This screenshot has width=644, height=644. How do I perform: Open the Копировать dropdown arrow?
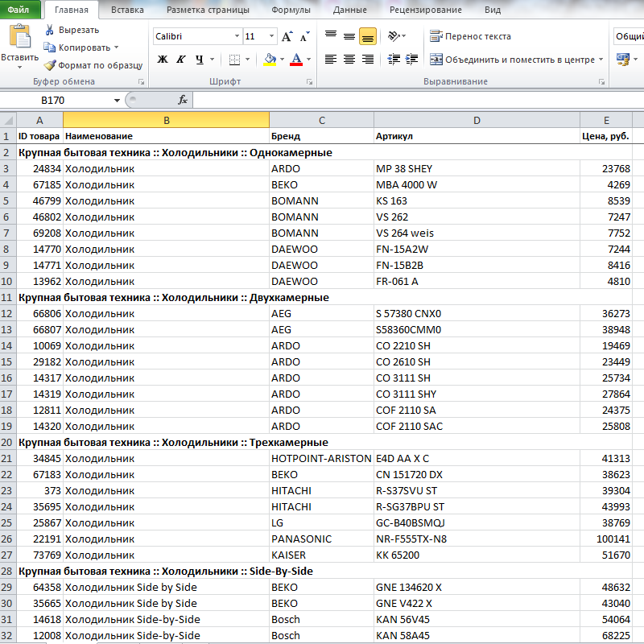pos(116,47)
